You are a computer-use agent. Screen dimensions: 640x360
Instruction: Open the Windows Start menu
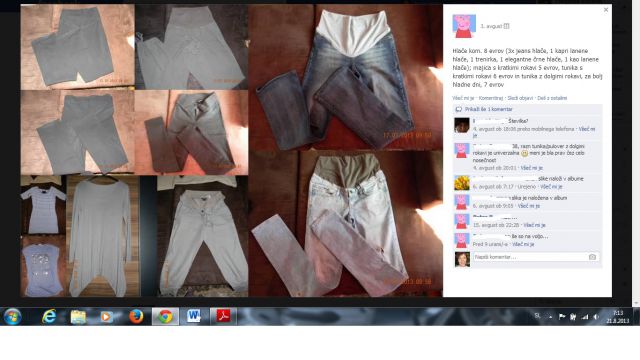pyautogui.click(x=12, y=316)
